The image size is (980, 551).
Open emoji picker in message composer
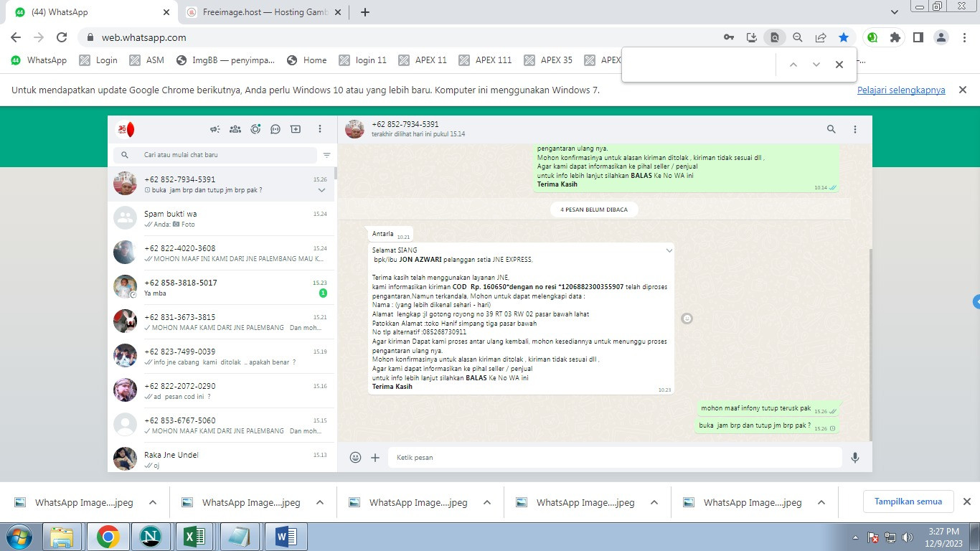[x=355, y=457]
